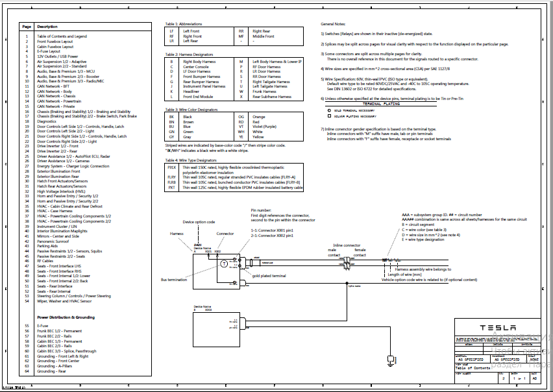Select the 'Parking Aids' entry
This screenshot has height=392, width=553.
point(47,246)
